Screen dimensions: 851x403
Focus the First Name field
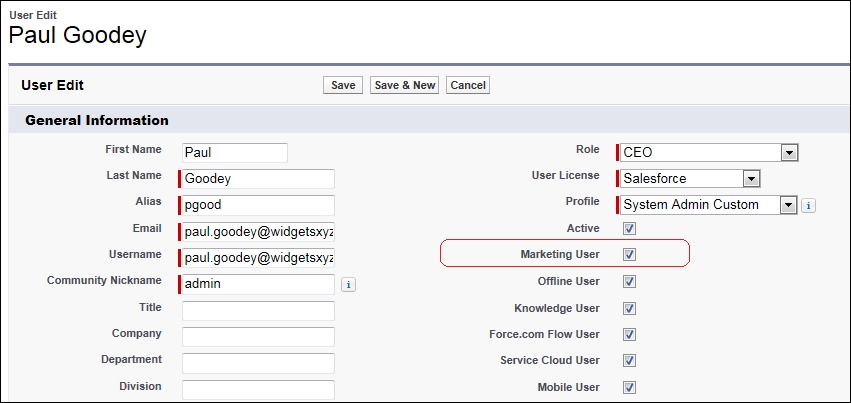click(x=234, y=152)
